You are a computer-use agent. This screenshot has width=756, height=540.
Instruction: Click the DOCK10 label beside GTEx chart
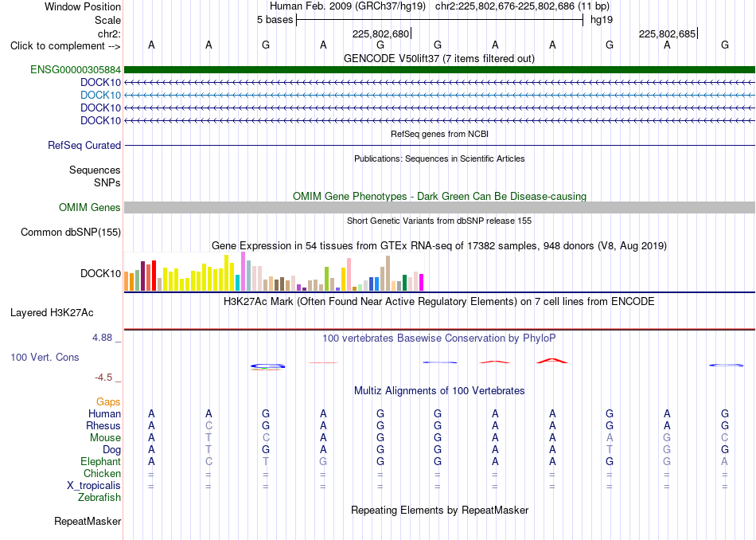click(100, 274)
